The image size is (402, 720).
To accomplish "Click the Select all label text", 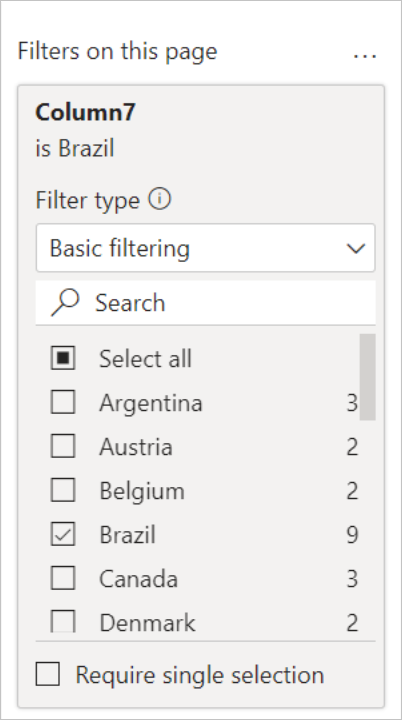I will 145,359.
